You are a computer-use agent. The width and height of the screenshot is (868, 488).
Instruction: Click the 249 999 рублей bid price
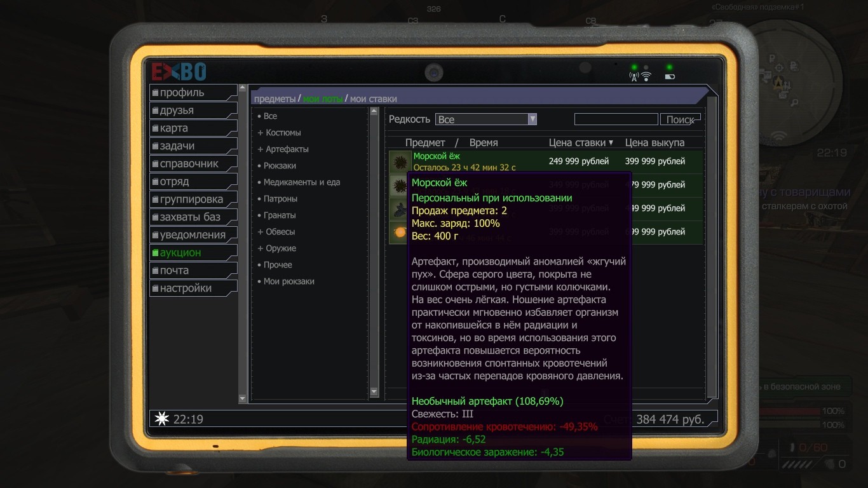pos(579,161)
